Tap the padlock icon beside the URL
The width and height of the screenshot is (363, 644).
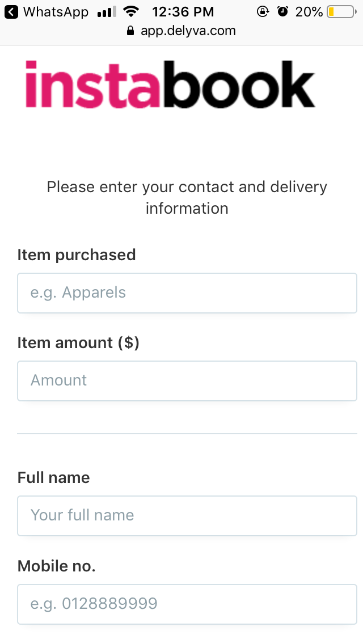click(x=130, y=31)
